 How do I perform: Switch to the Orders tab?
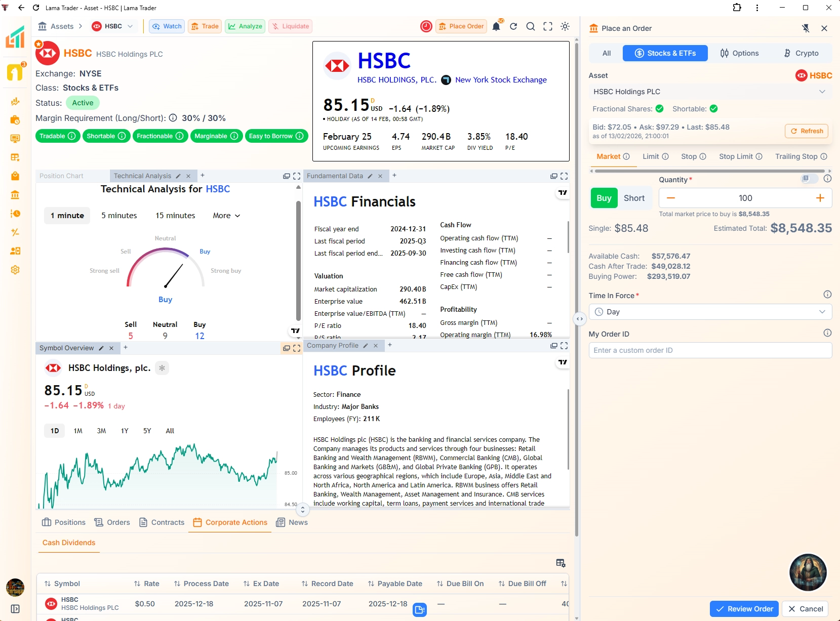112,522
